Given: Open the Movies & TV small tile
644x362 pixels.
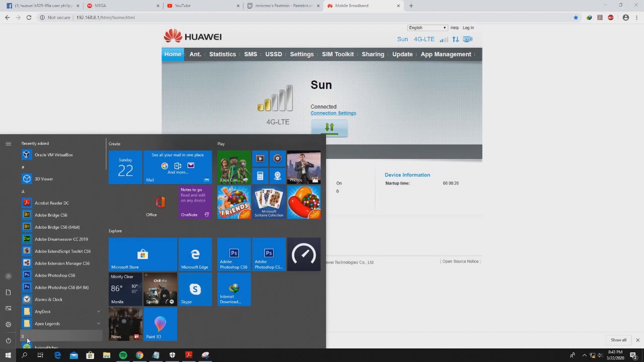Looking at the screenshot, I should (260, 159).
